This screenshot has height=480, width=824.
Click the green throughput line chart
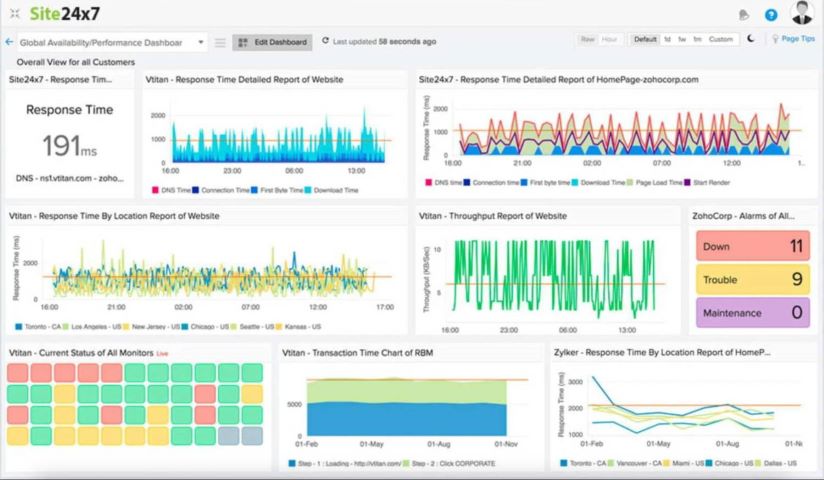click(554, 279)
